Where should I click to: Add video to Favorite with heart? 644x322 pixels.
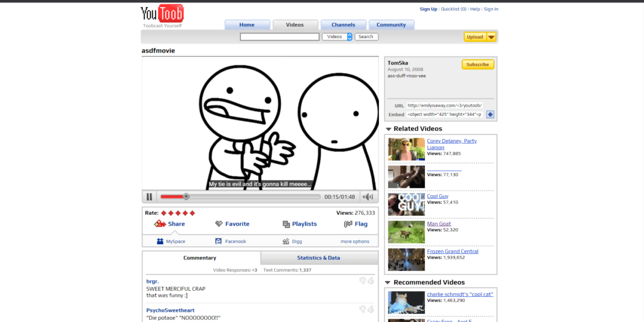219,224
